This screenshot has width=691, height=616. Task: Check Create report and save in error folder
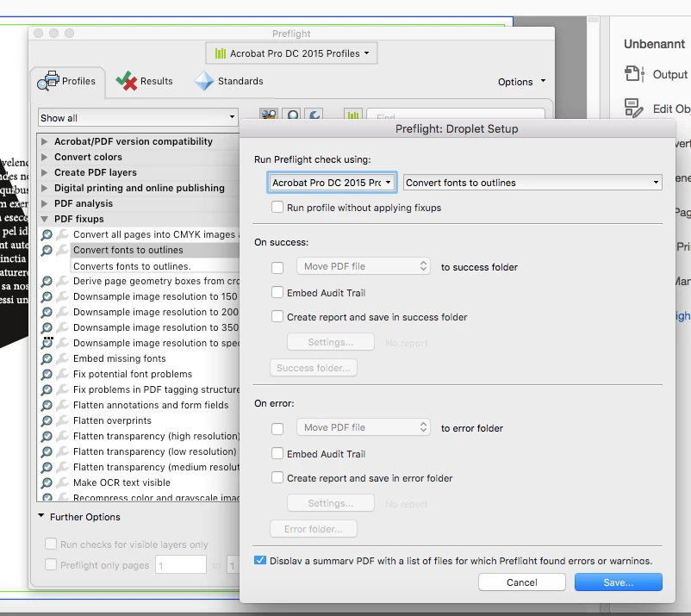tap(277, 477)
